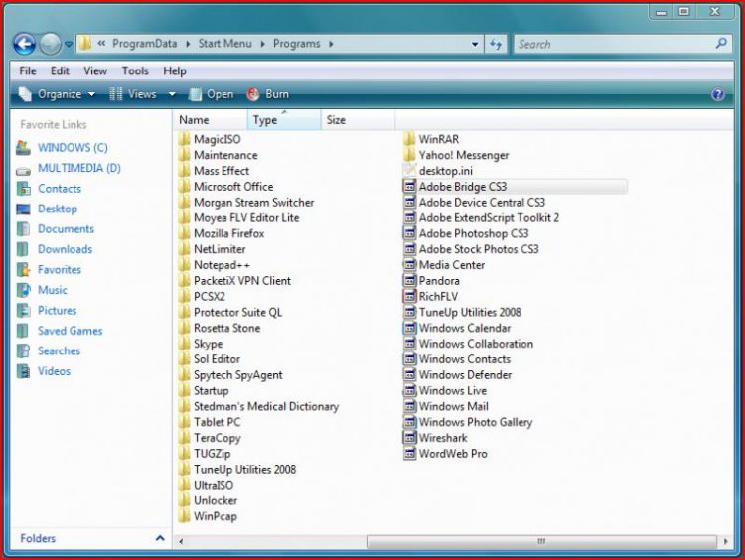Click the breadcrumb overflow chevrons
The width and height of the screenshot is (745, 560).
click(x=101, y=44)
